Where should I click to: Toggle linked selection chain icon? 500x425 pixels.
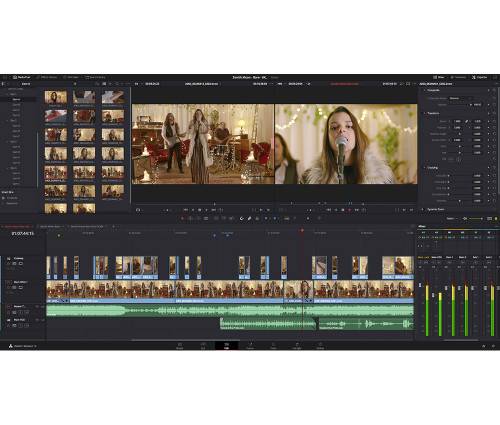point(249,219)
